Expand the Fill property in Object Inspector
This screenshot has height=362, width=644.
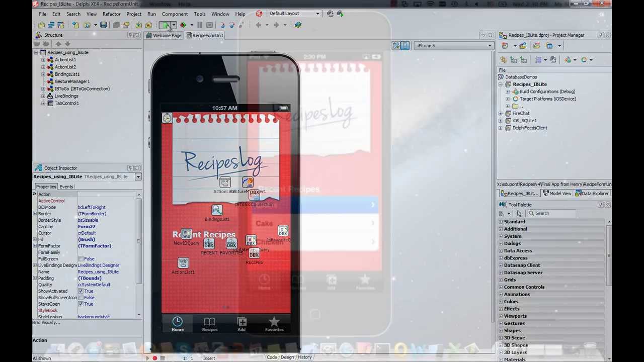(x=35, y=240)
